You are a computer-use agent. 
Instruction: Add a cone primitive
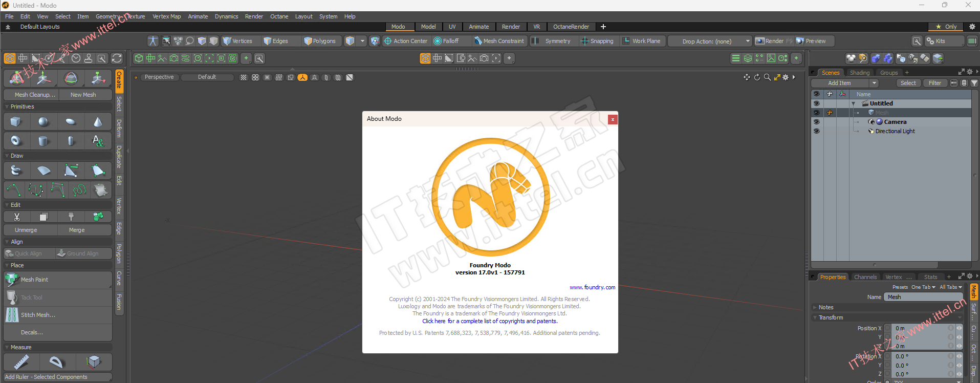(x=98, y=122)
